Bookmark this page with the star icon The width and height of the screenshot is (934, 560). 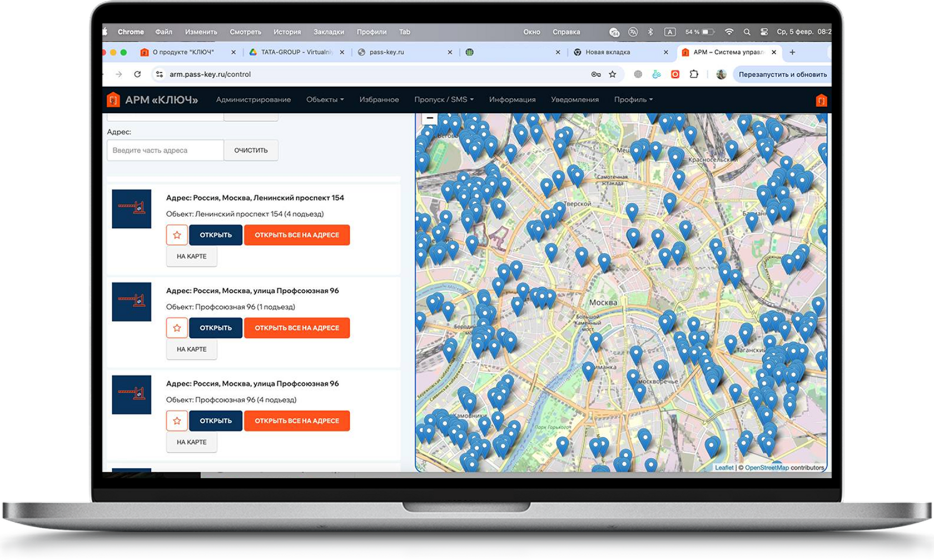(x=613, y=74)
